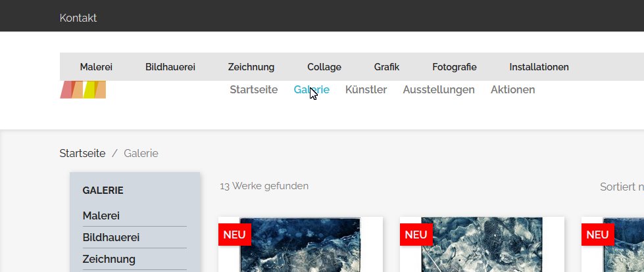Image resolution: width=644 pixels, height=272 pixels.
Task: Select the Collage category
Action: 324,67
